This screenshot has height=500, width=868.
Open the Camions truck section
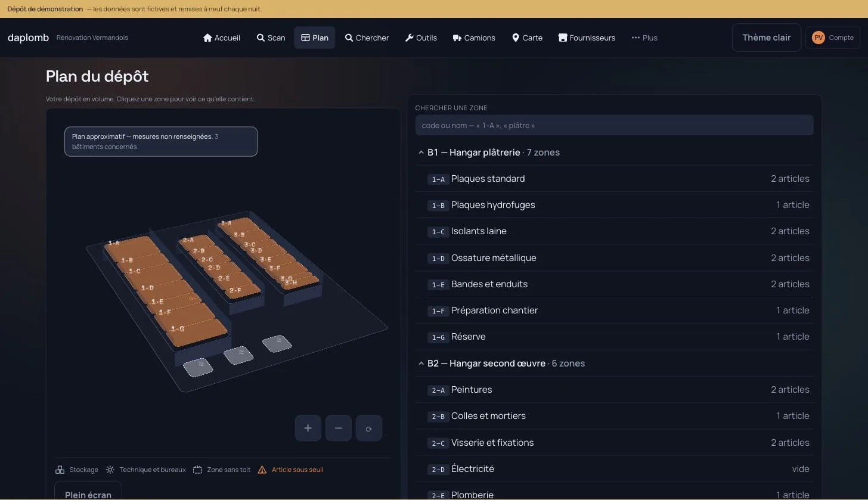pos(474,38)
